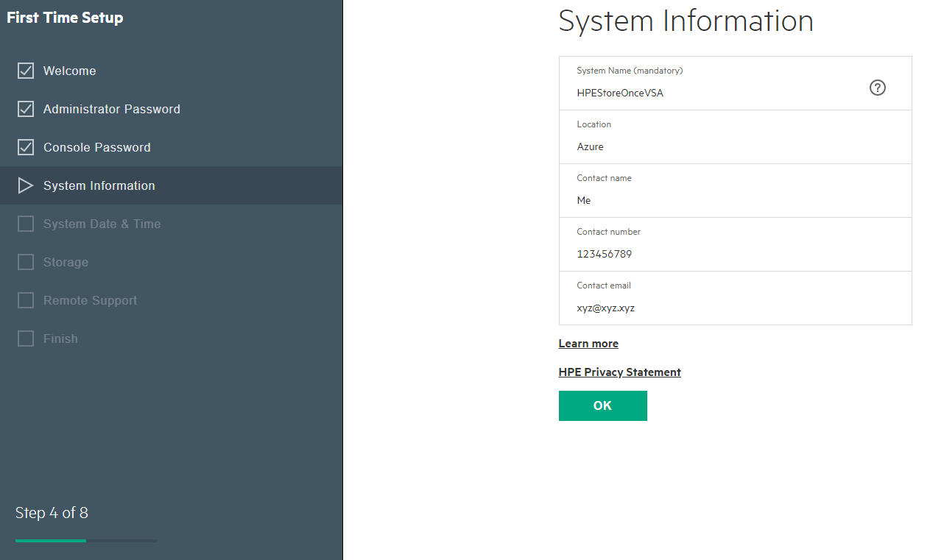
Task: Click the empty checkbox beside Finish
Action: click(x=26, y=338)
